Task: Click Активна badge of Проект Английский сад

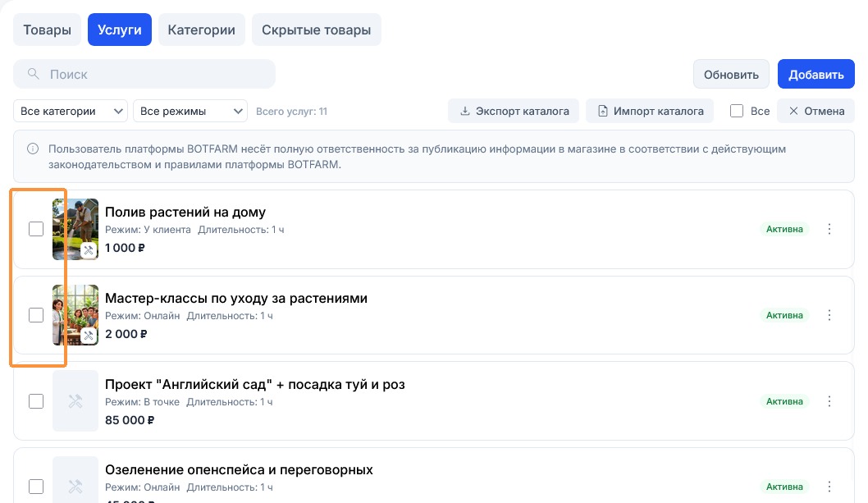Action: pyautogui.click(x=784, y=401)
